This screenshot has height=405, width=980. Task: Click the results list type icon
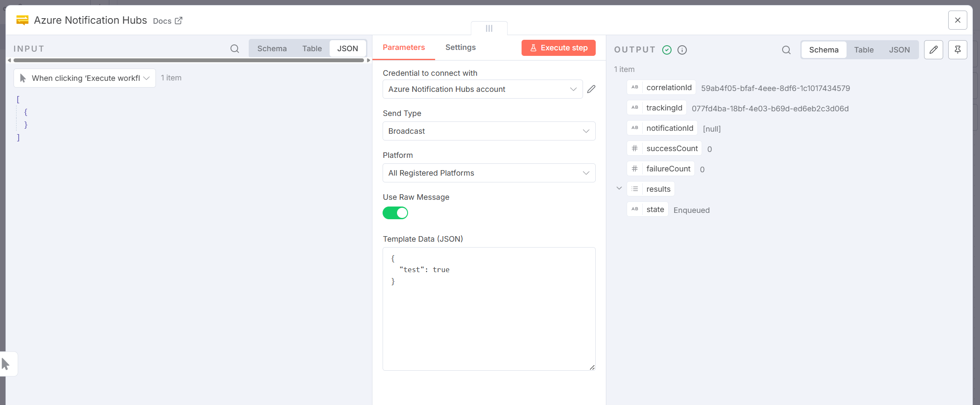tap(635, 189)
